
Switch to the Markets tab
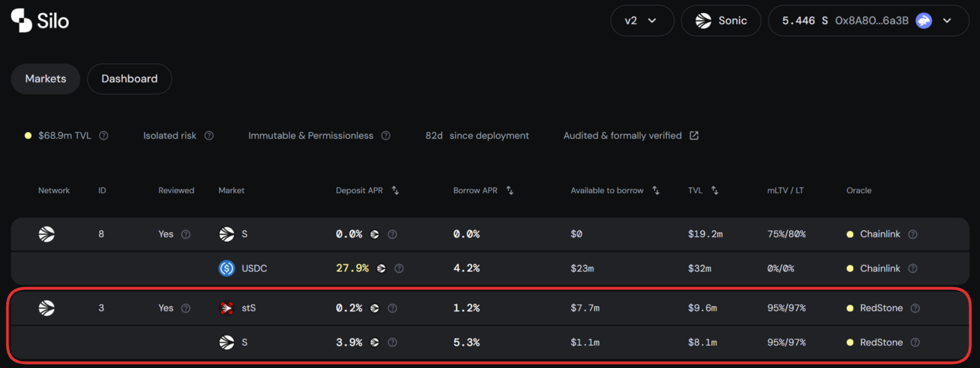[x=46, y=79]
